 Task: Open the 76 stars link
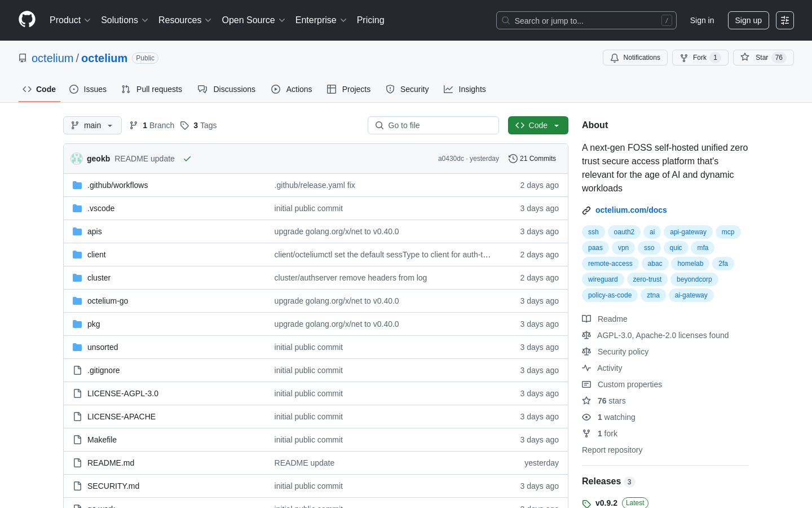click(x=612, y=401)
